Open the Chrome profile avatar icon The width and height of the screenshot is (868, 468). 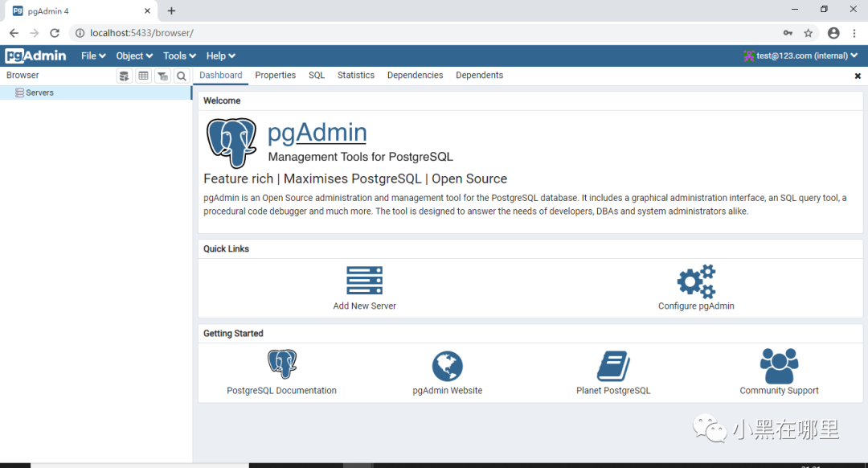[833, 33]
